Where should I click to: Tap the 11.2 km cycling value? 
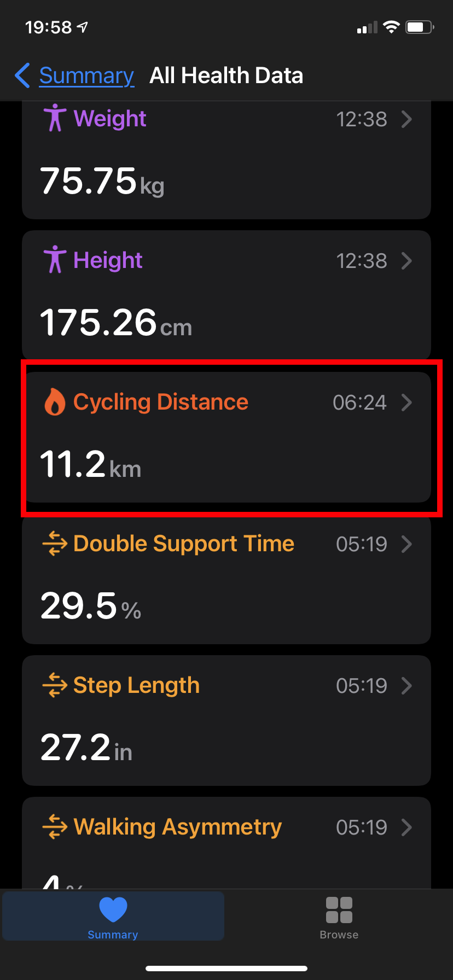point(91,464)
